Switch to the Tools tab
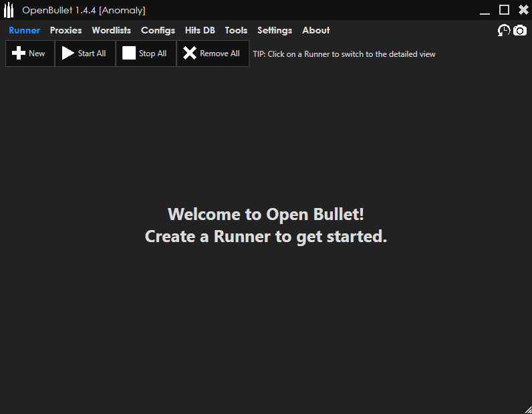 236,31
